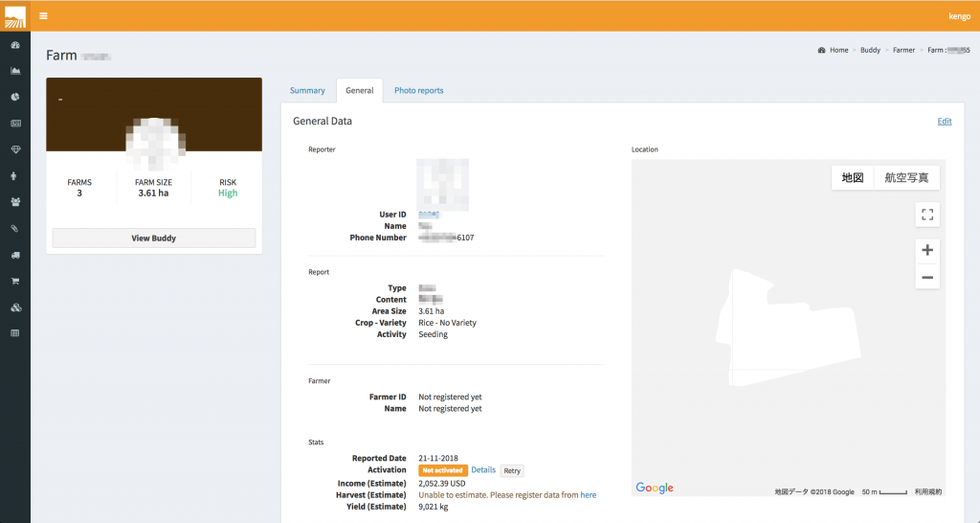Switch to the Summary tab
Screen dimensions: 980x523
click(307, 91)
